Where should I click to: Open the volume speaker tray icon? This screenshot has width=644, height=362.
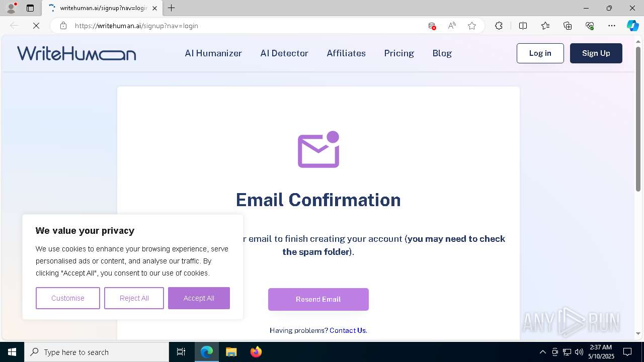click(579, 352)
